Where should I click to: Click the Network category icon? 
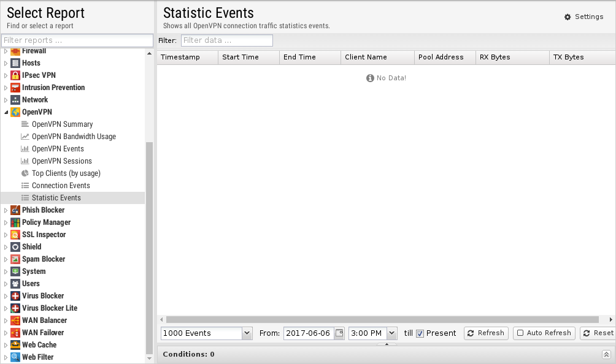click(15, 100)
